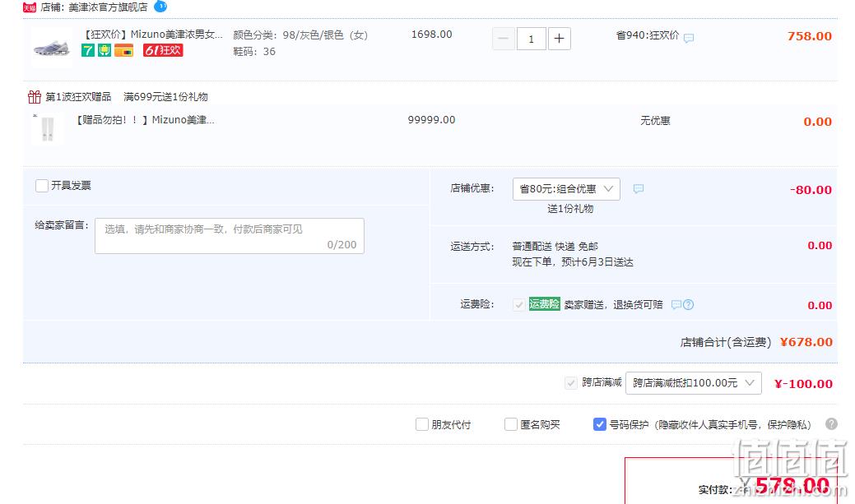Click the 99999.00 gift price
This screenshot has width=855, height=504.
point(431,120)
